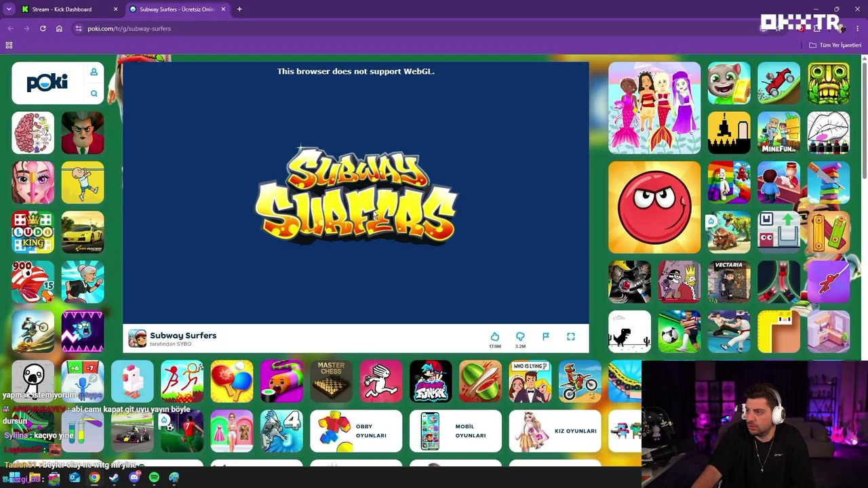Open the mermaid dress-up game thumbnail
Screen dimensions: 868x488
(654, 108)
